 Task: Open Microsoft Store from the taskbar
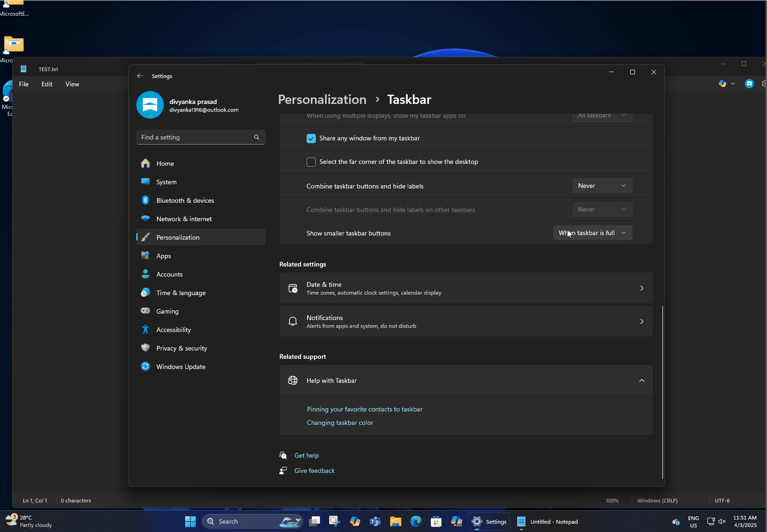click(x=436, y=521)
